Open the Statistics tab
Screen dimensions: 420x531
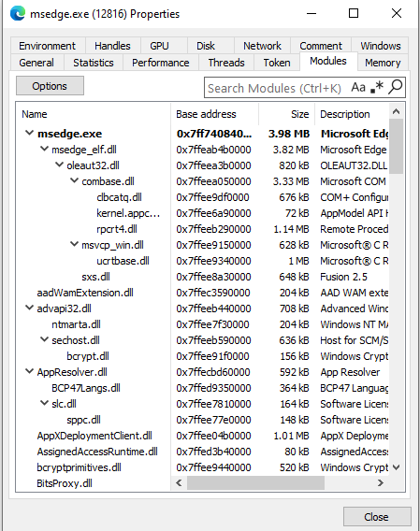point(94,63)
